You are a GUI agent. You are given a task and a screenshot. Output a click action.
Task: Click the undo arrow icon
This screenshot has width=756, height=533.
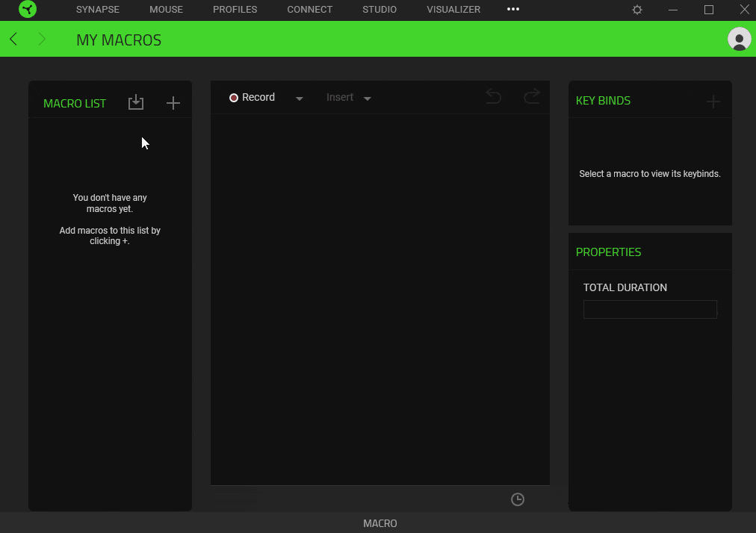493,96
